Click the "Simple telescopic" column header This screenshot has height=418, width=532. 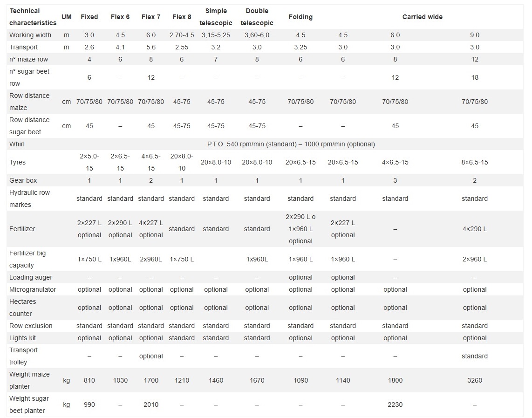(x=216, y=17)
